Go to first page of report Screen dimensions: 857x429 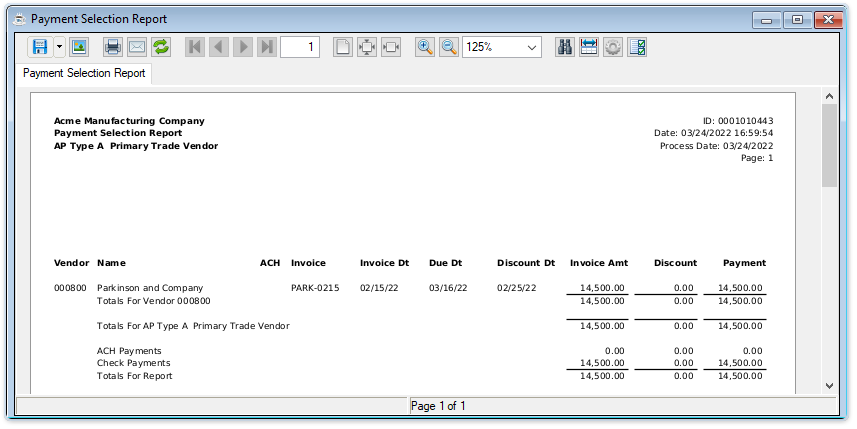coord(195,47)
